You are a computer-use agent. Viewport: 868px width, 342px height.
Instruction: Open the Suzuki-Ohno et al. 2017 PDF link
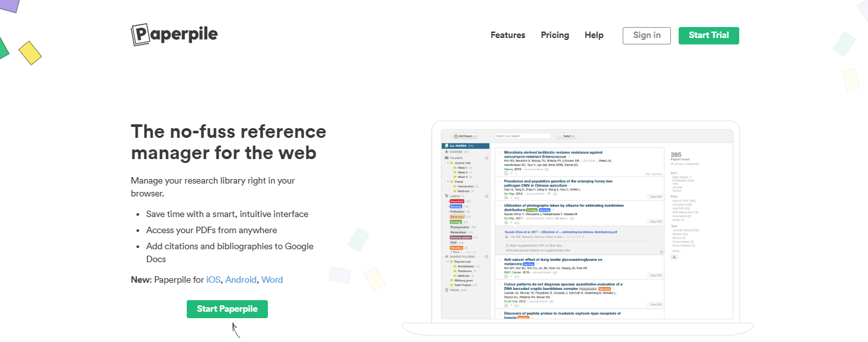click(x=560, y=232)
